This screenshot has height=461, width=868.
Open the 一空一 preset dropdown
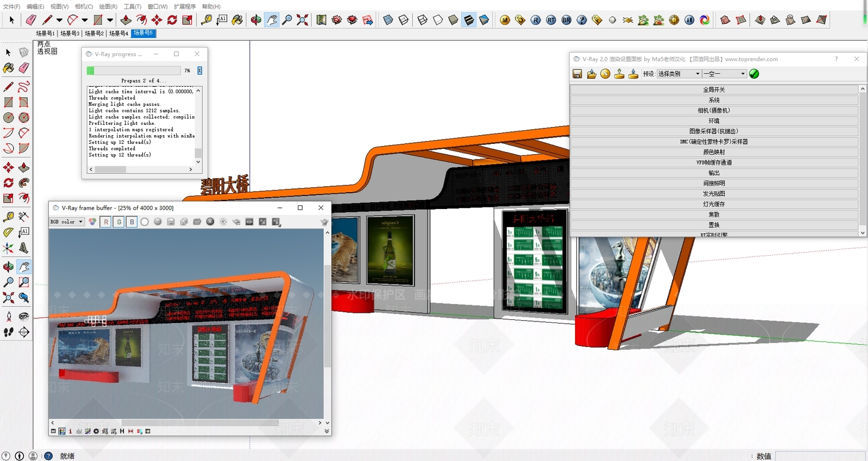click(x=725, y=74)
